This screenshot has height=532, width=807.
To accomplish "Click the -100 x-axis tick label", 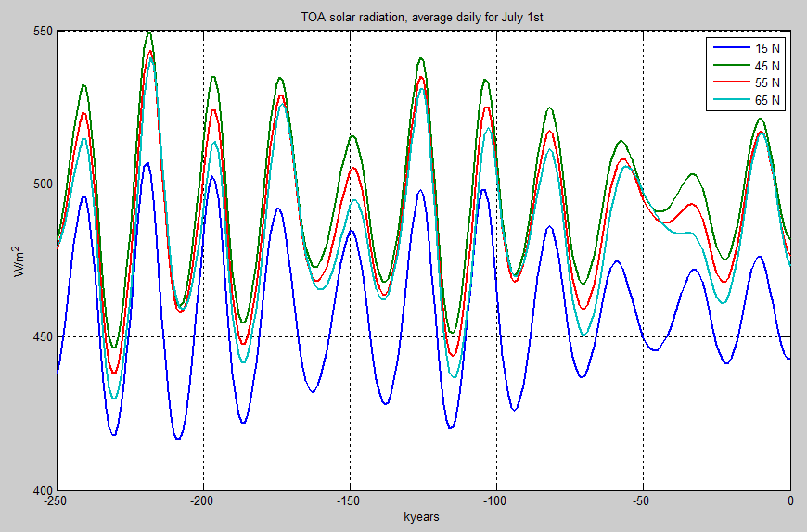I will click(496, 500).
